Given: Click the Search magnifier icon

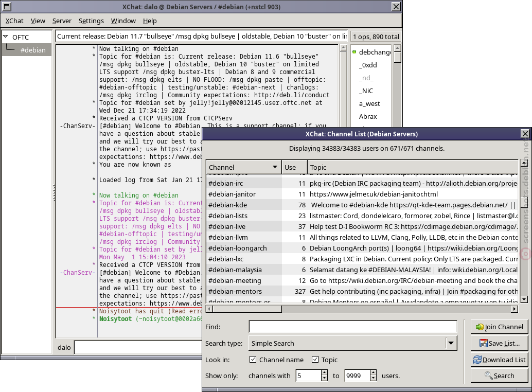Looking at the screenshot, I should coord(489,376).
